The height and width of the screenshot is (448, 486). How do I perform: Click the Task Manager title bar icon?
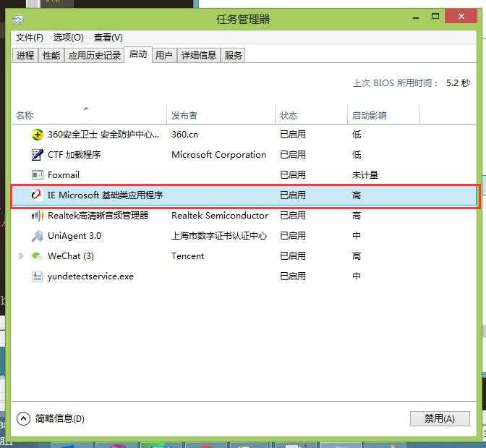pyautogui.click(x=18, y=20)
